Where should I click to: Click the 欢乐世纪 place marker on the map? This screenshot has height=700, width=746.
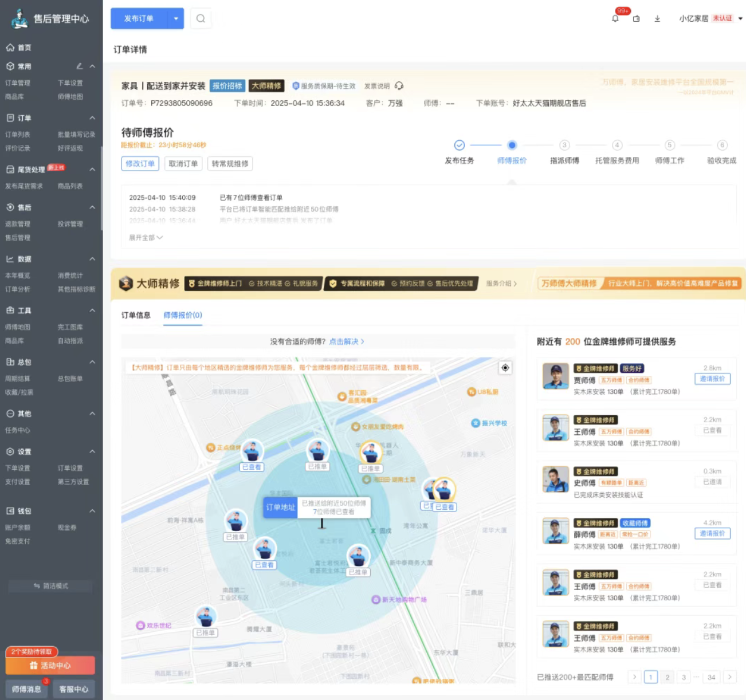tap(154, 625)
